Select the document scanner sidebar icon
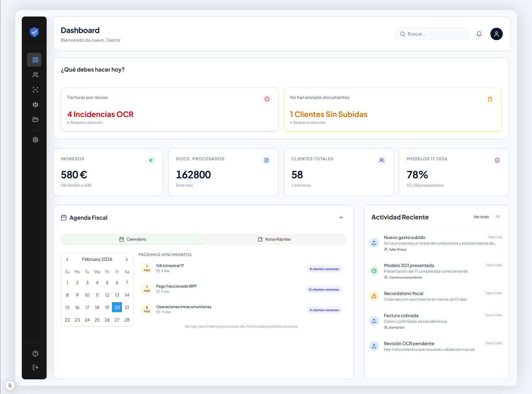The width and height of the screenshot is (532, 394). tap(35, 90)
